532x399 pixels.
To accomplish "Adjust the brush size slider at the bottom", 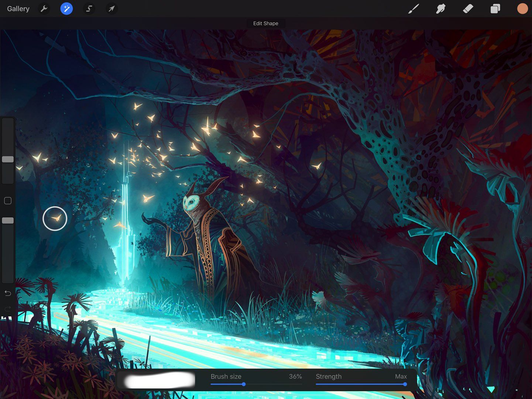I will tap(243, 384).
